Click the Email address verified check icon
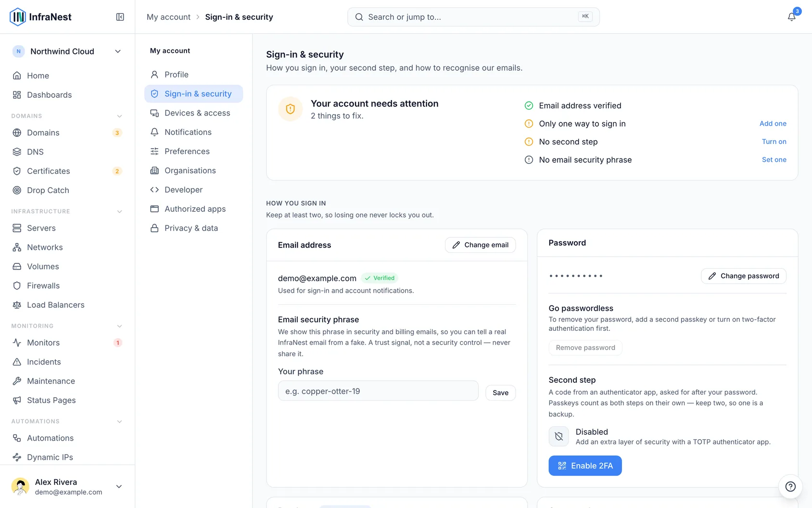Image resolution: width=812 pixels, height=508 pixels. [529, 105]
